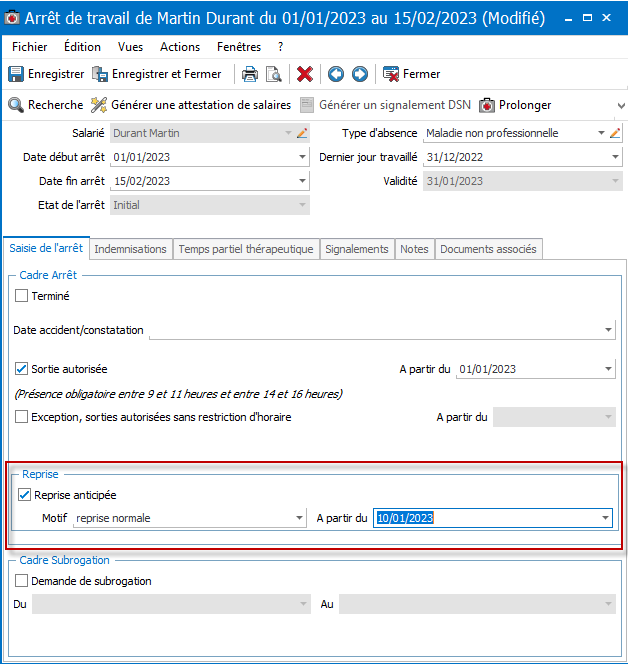Click the Cadre Arrêt group heading
Screen dimensions: 628x664
[x=48, y=275]
